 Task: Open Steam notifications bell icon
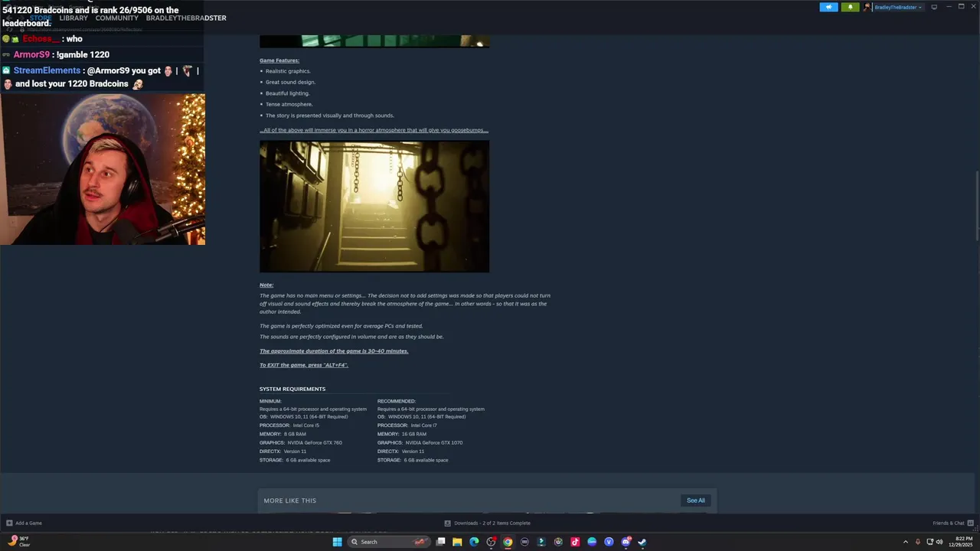coord(850,7)
